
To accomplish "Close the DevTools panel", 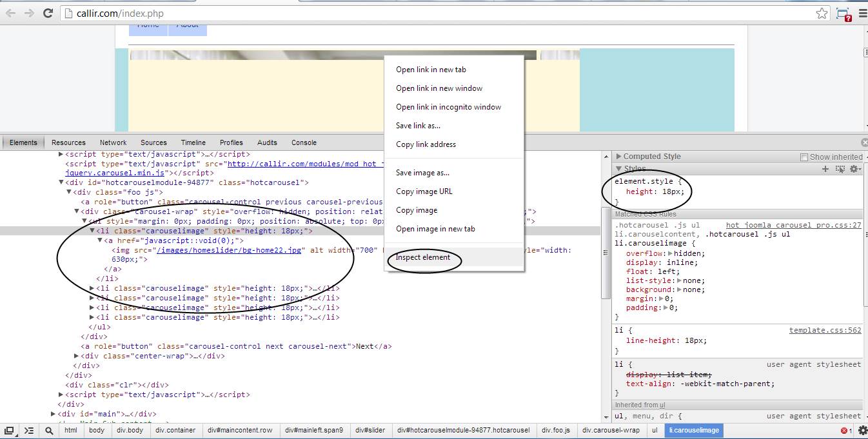I will pyautogui.click(x=864, y=142).
